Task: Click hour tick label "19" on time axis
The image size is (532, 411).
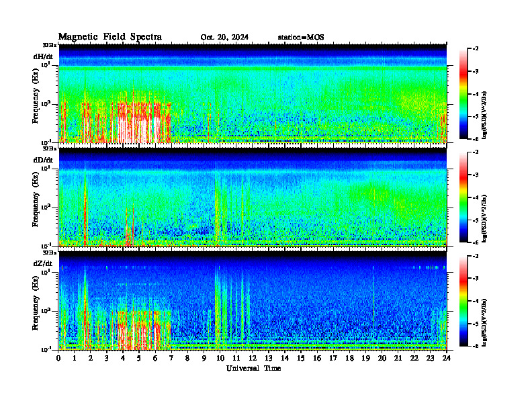Action: (365, 358)
